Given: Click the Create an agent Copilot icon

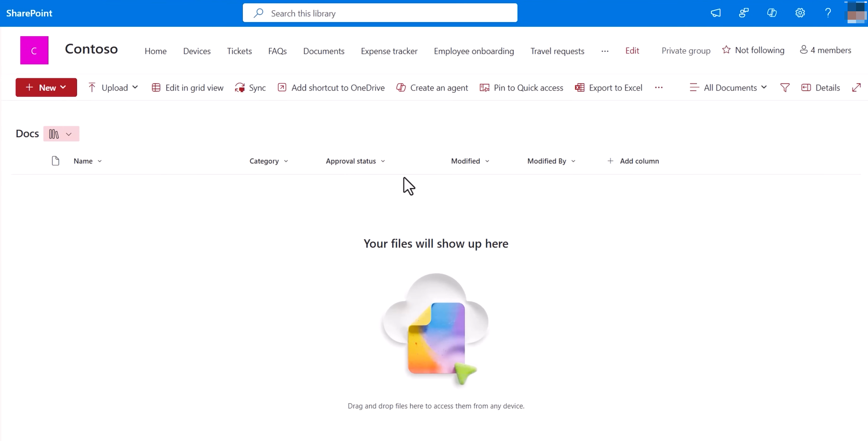Looking at the screenshot, I should click(401, 87).
